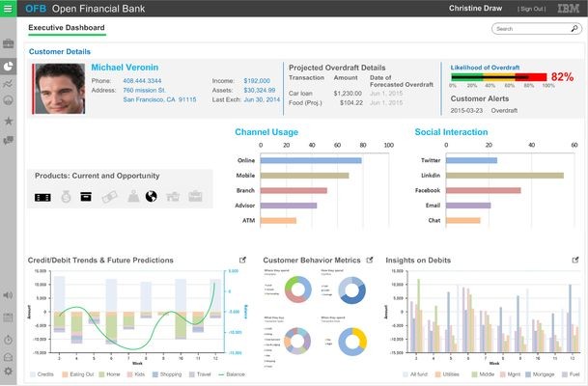The height and width of the screenshot is (386, 588).
Task: Select the Executive Dashboard tab
Action: coord(68,29)
